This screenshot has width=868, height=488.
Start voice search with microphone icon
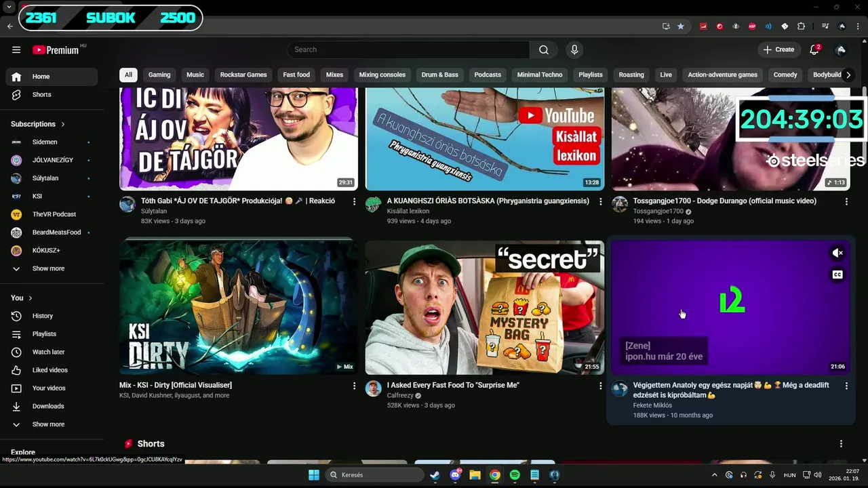(574, 49)
